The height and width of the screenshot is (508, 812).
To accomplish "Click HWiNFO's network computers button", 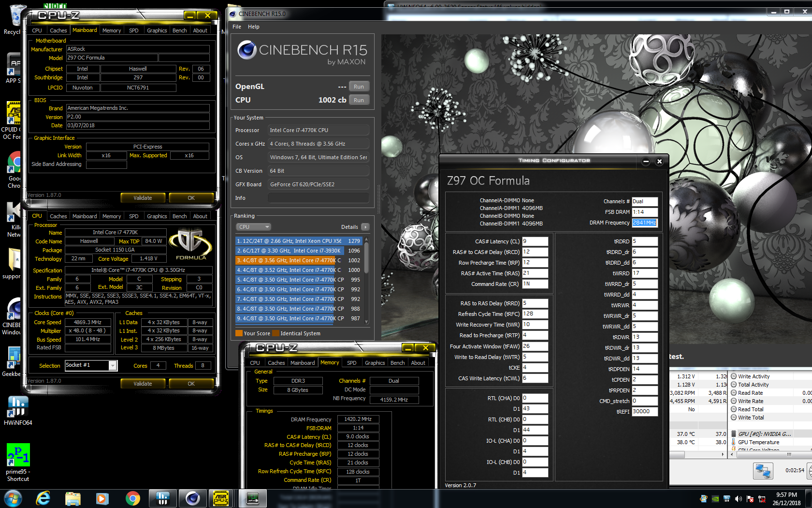I will (x=763, y=471).
